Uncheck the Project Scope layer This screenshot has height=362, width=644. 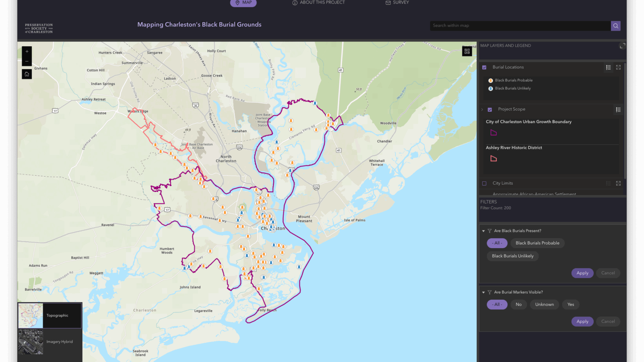tap(490, 109)
